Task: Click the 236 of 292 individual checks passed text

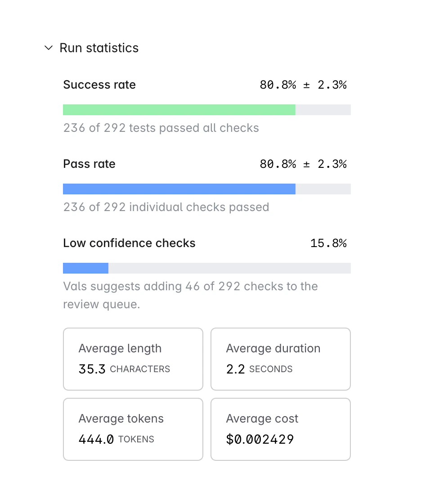Action: coord(166,207)
